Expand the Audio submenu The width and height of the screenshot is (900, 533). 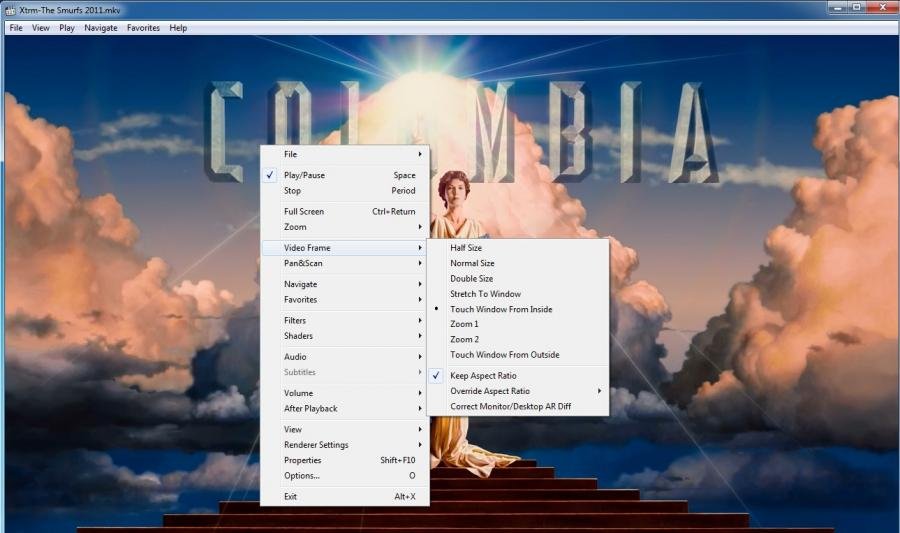[x=344, y=356]
